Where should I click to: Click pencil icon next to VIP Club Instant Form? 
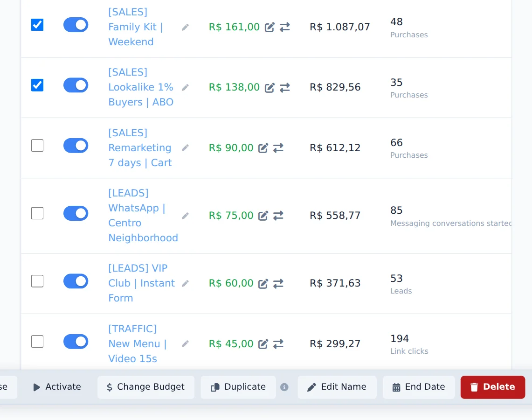pos(185,283)
